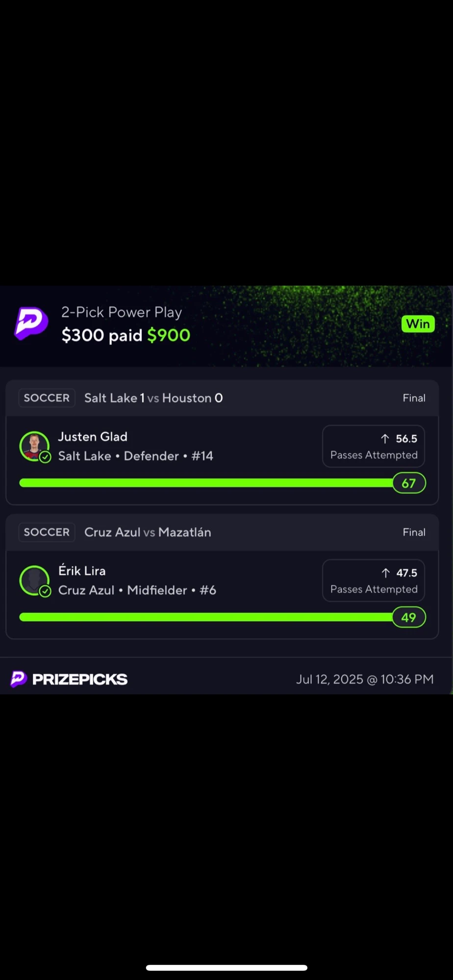
Task: Open Érik Lira's player avatar
Action: pos(34,580)
